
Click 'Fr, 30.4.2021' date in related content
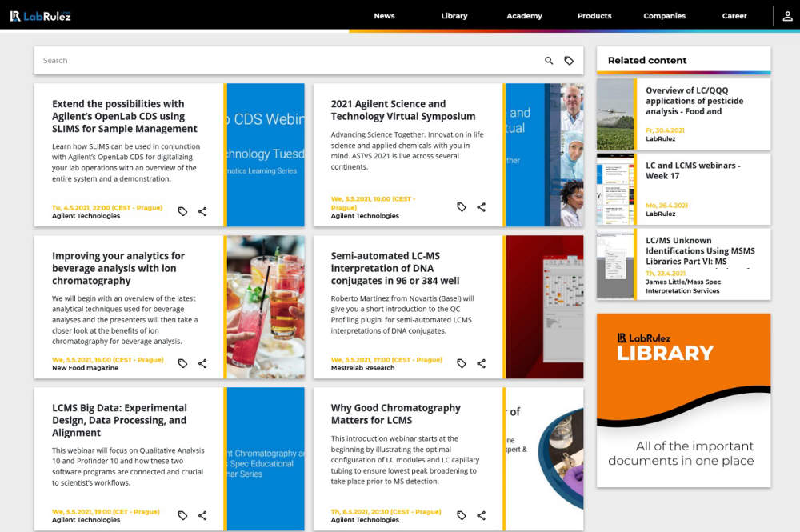666,130
